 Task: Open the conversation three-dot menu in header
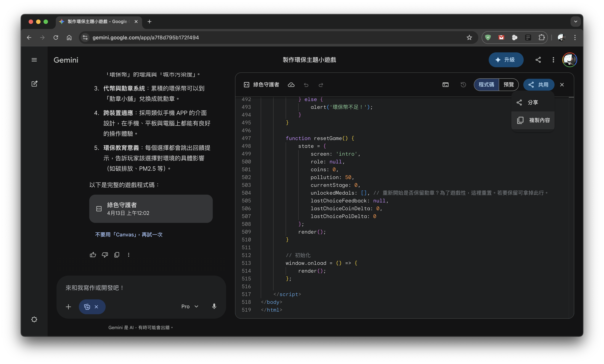[553, 60]
